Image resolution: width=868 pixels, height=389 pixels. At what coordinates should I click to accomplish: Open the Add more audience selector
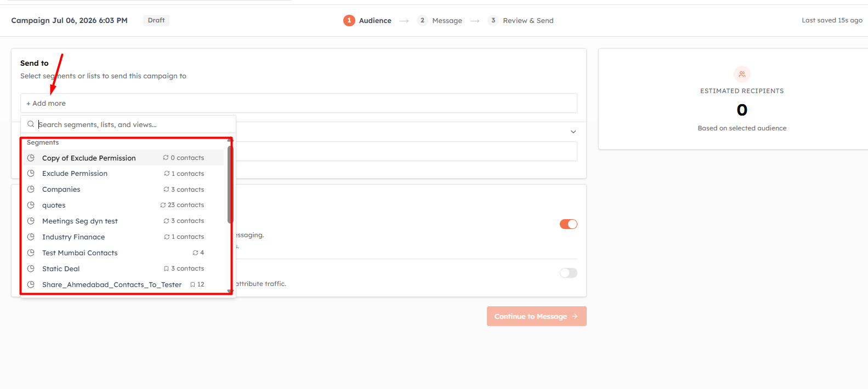click(x=299, y=103)
